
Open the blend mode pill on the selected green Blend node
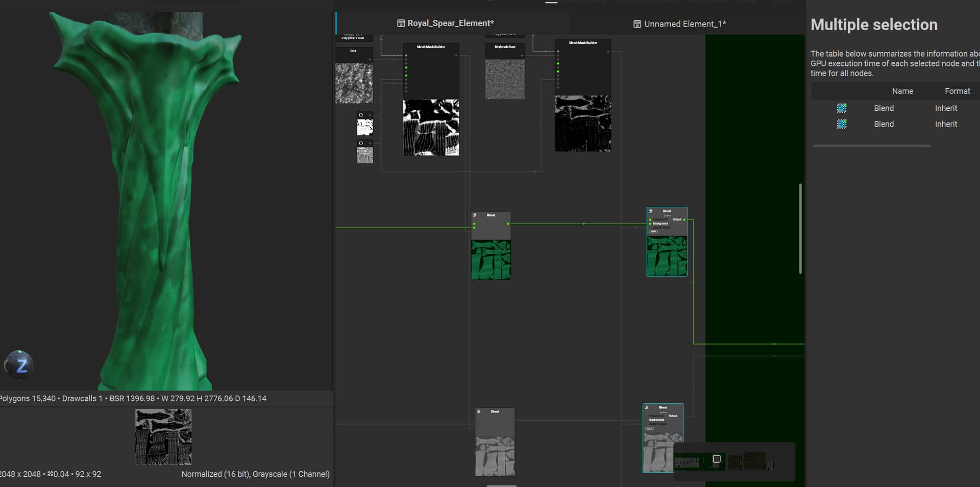click(x=653, y=232)
